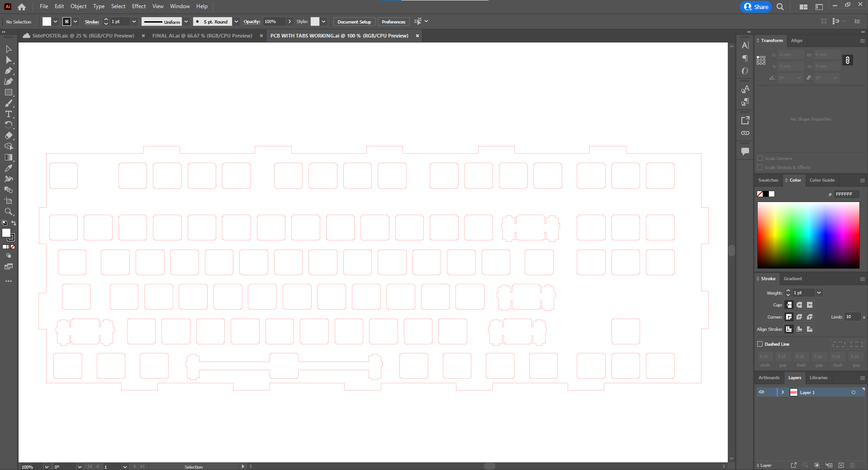This screenshot has height=470, width=868.
Task: Select the Rectangle tool
Action: click(9, 93)
